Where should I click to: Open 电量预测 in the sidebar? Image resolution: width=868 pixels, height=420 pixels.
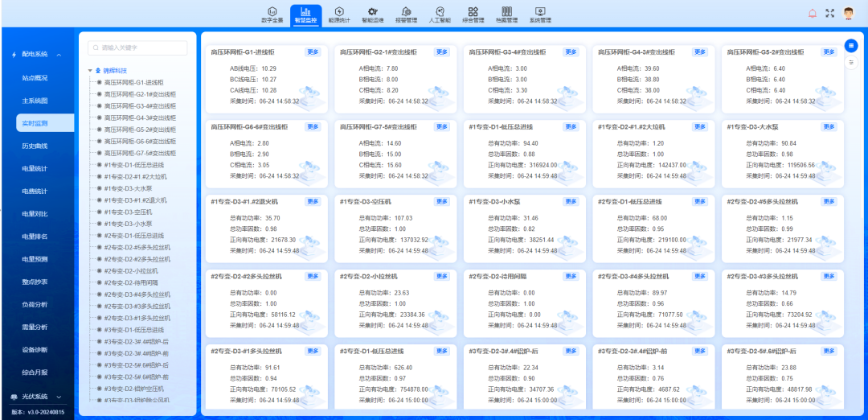35,259
